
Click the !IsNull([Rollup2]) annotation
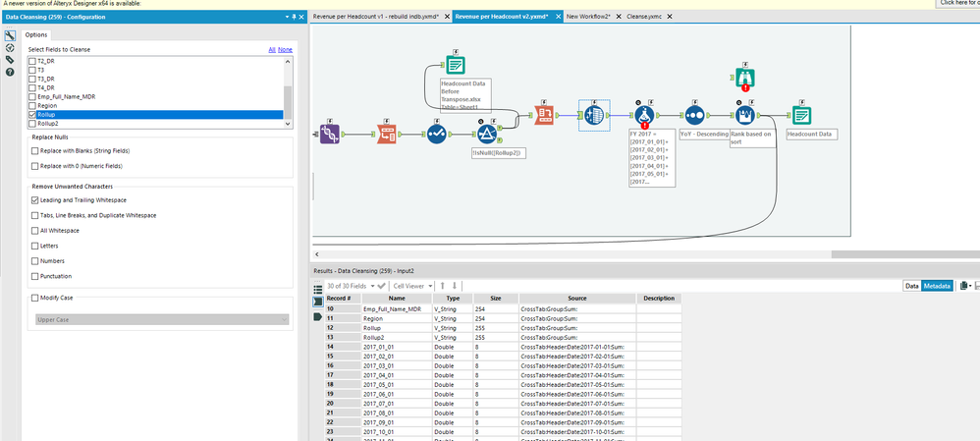coord(499,152)
